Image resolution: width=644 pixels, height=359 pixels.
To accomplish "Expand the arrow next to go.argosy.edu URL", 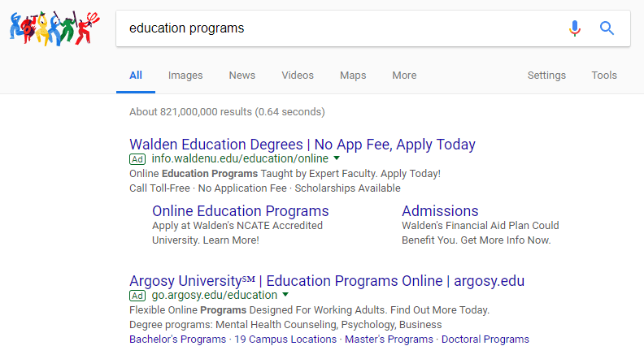I will pyautogui.click(x=285, y=296).
